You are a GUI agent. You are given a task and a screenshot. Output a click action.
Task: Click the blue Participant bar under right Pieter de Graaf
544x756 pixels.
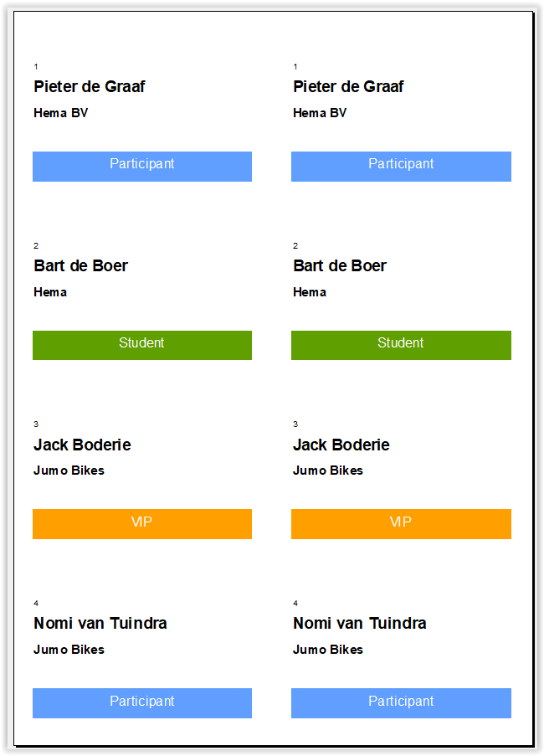pos(401,166)
